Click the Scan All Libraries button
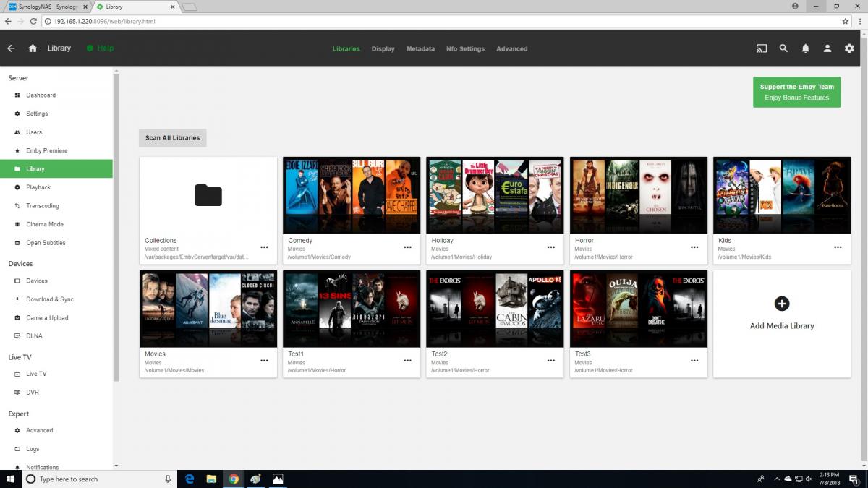This screenshot has height=488, width=868. point(172,138)
